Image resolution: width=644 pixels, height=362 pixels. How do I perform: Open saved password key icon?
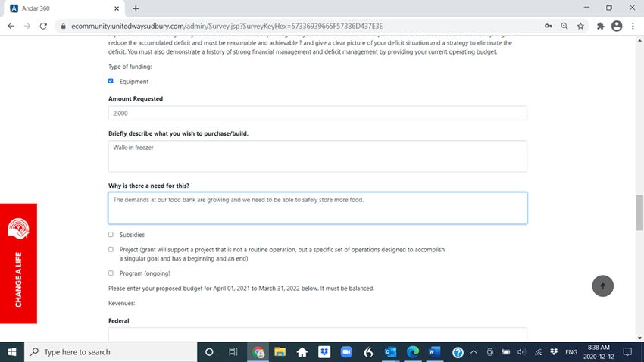coord(549,26)
